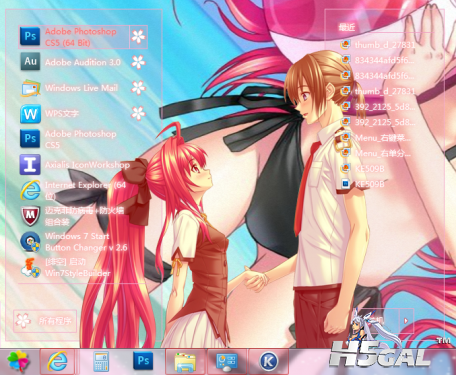
Task: Open Calculator from the taskbar
Action: tap(101, 361)
